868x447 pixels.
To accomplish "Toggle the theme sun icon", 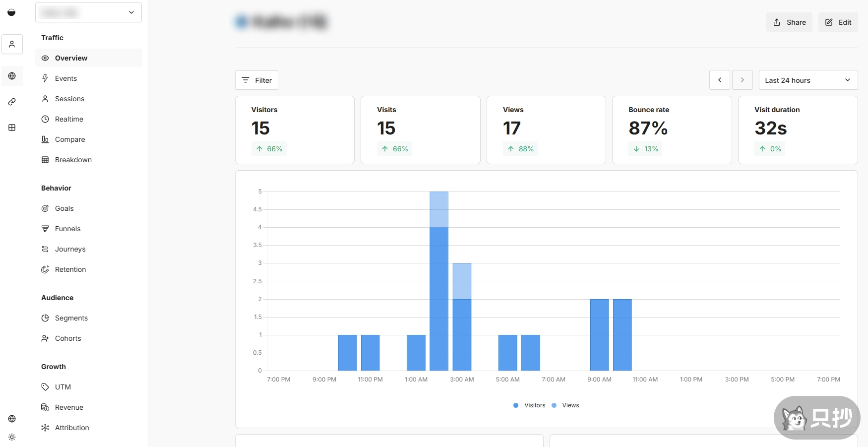I will coord(12,437).
